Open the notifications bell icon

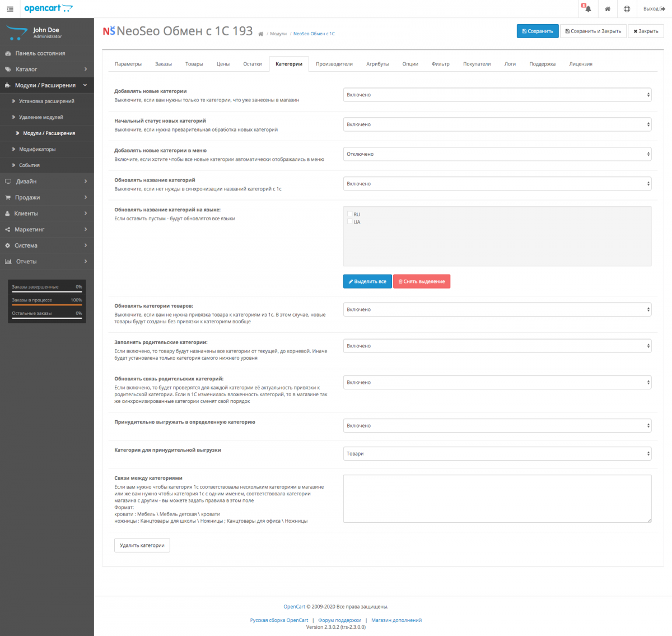[588, 9]
